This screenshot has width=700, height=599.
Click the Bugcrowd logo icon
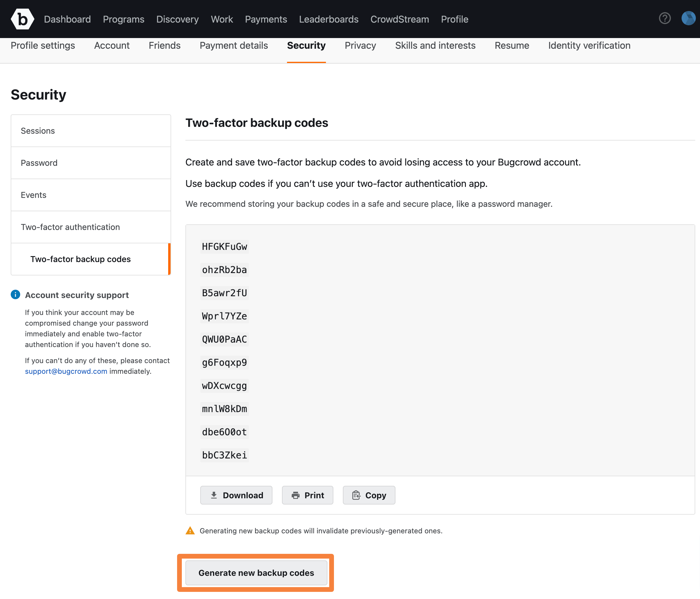22,19
